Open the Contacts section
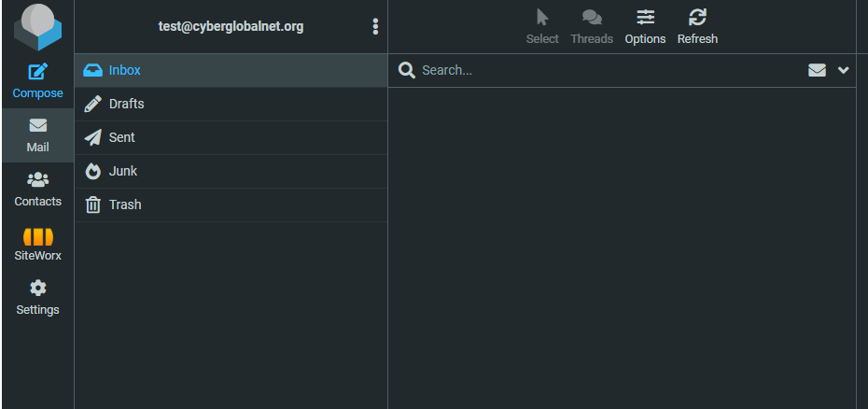The width and height of the screenshot is (868, 409). (37, 190)
